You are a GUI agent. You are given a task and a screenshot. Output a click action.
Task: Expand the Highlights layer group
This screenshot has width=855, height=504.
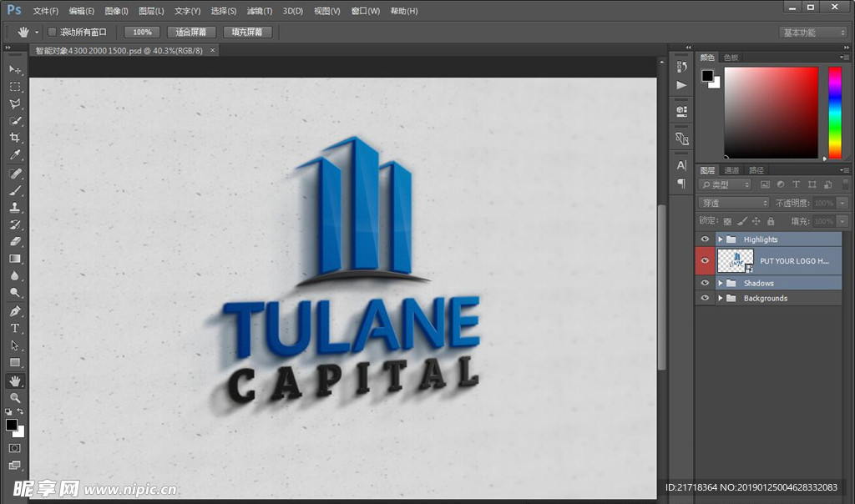tap(720, 239)
